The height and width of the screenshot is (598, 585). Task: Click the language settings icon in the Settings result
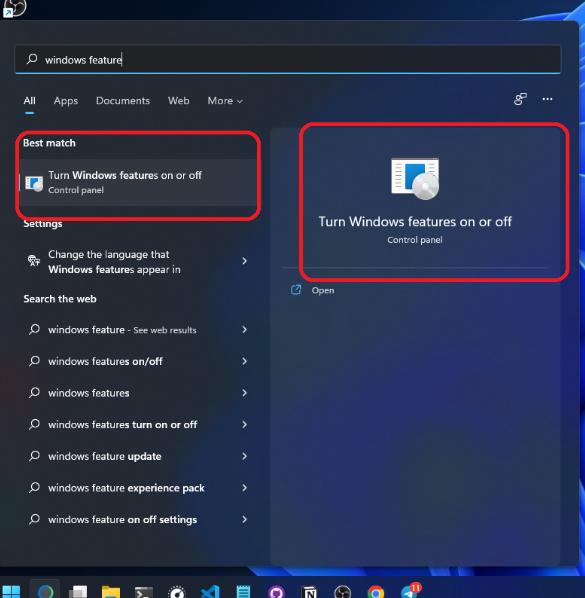click(x=34, y=260)
